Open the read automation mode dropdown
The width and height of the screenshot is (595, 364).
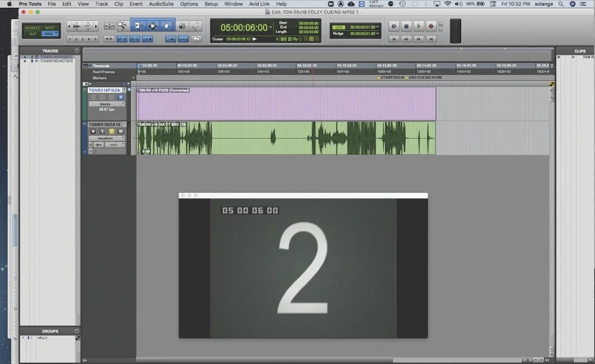click(115, 145)
